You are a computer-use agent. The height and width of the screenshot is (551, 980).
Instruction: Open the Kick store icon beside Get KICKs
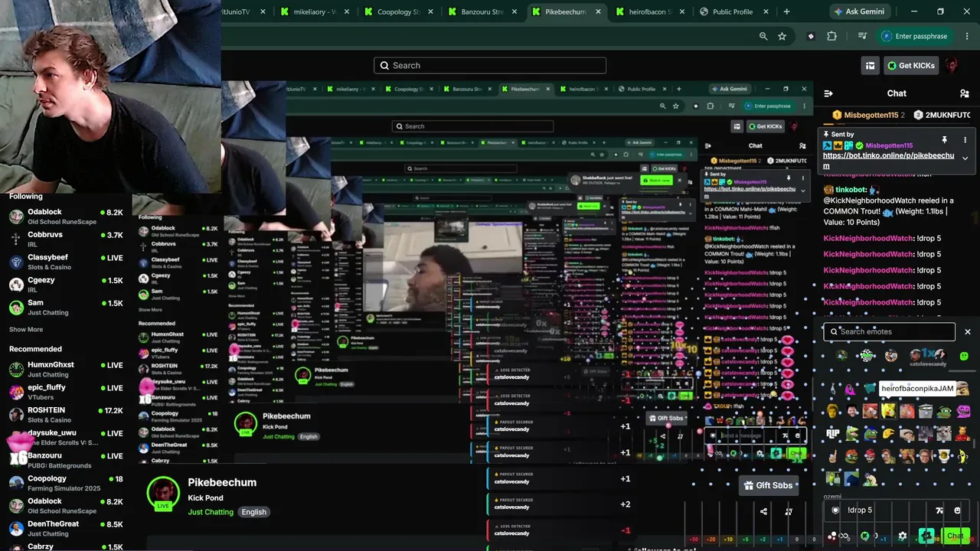coord(870,66)
